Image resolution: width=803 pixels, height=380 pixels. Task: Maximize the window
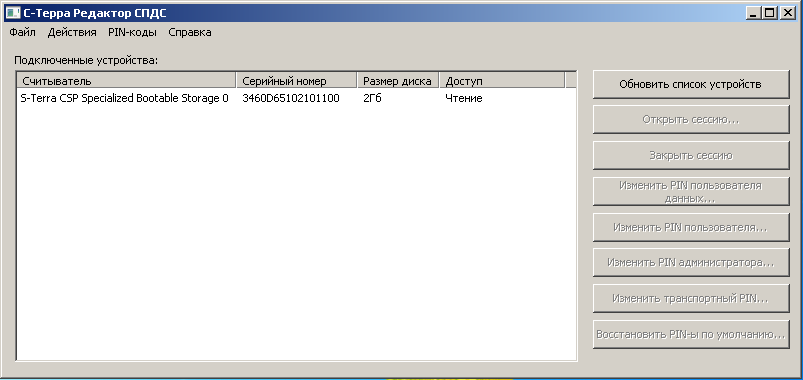tap(769, 13)
